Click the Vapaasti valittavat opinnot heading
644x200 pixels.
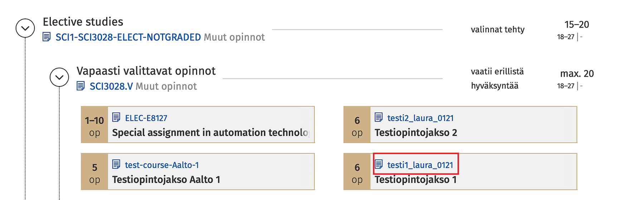146,71
